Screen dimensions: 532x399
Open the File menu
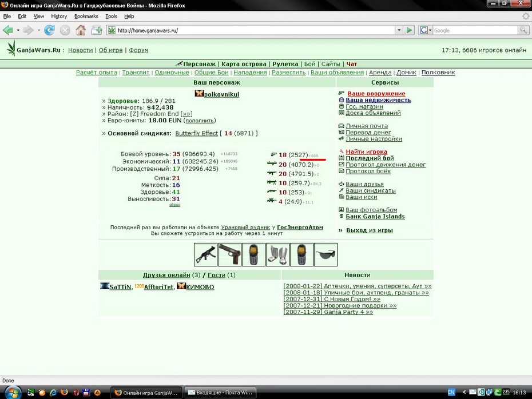7,16
